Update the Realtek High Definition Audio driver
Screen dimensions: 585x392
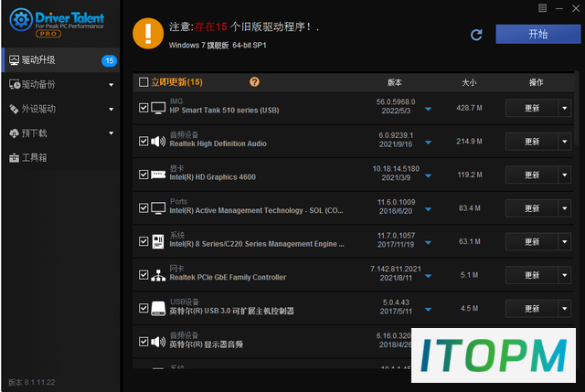(x=532, y=142)
